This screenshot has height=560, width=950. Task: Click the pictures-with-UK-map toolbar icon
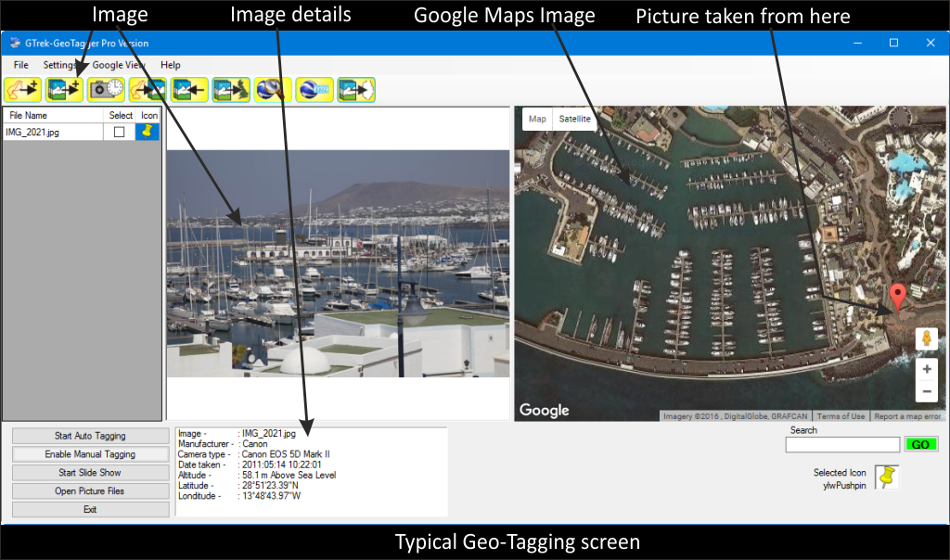point(231,89)
